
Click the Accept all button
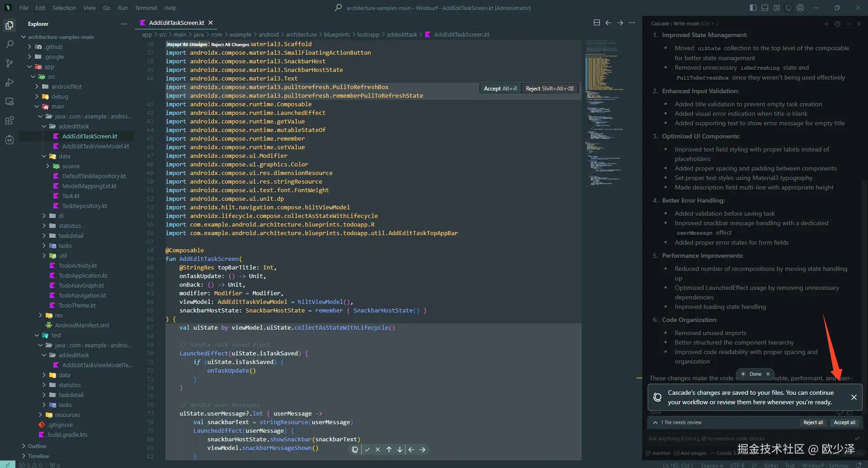[x=844, y=422]
